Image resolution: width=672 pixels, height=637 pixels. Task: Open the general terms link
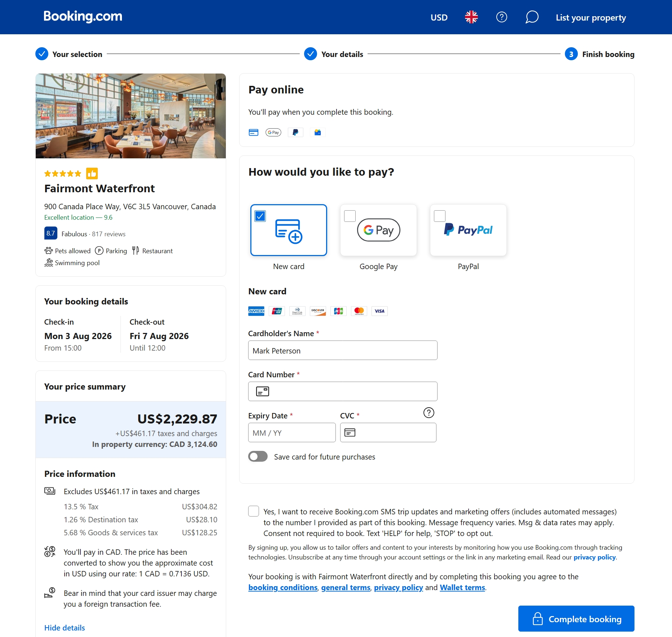(346, 588)
